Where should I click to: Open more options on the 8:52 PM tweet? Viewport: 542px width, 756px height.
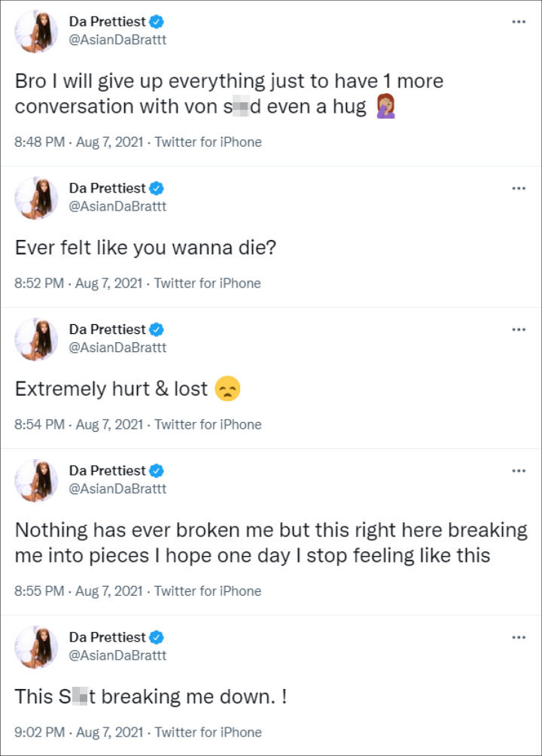[x=518, y=188]
